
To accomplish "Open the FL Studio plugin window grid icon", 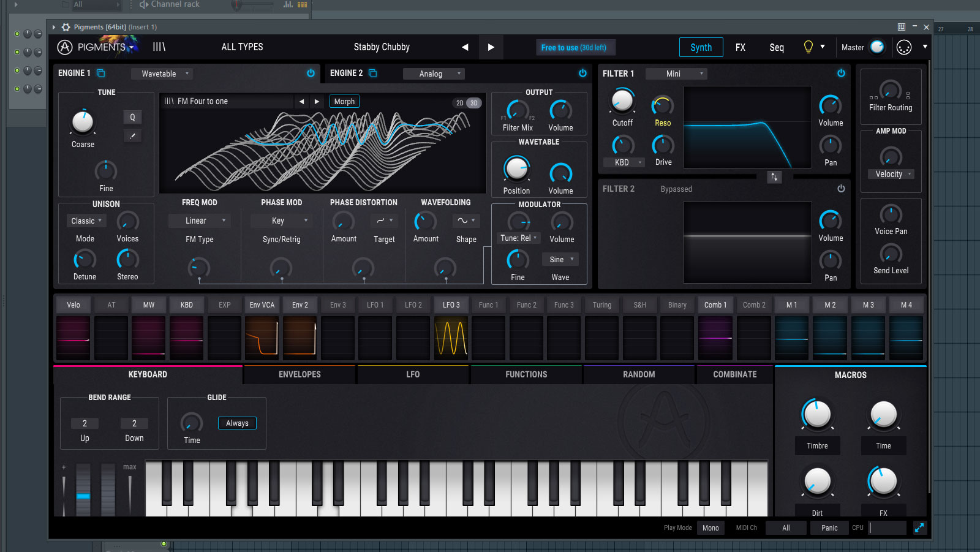I will tap(902, 27).
